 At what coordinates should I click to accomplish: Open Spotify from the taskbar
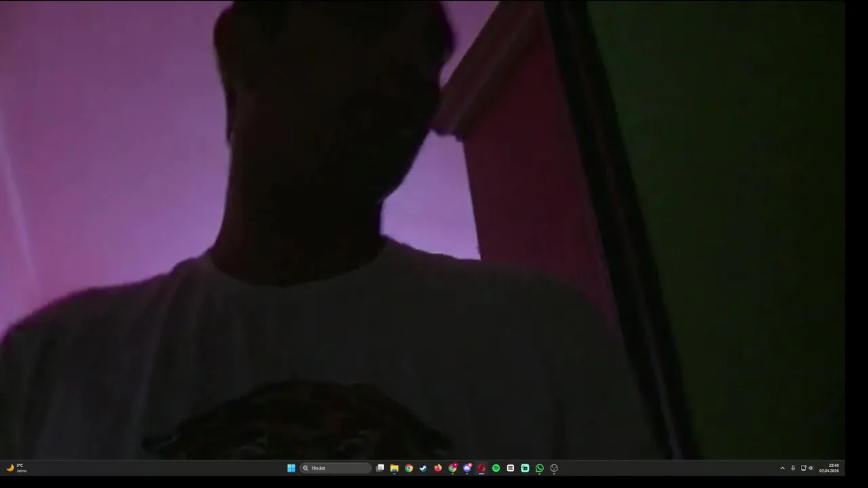click(x=496, y=468)
